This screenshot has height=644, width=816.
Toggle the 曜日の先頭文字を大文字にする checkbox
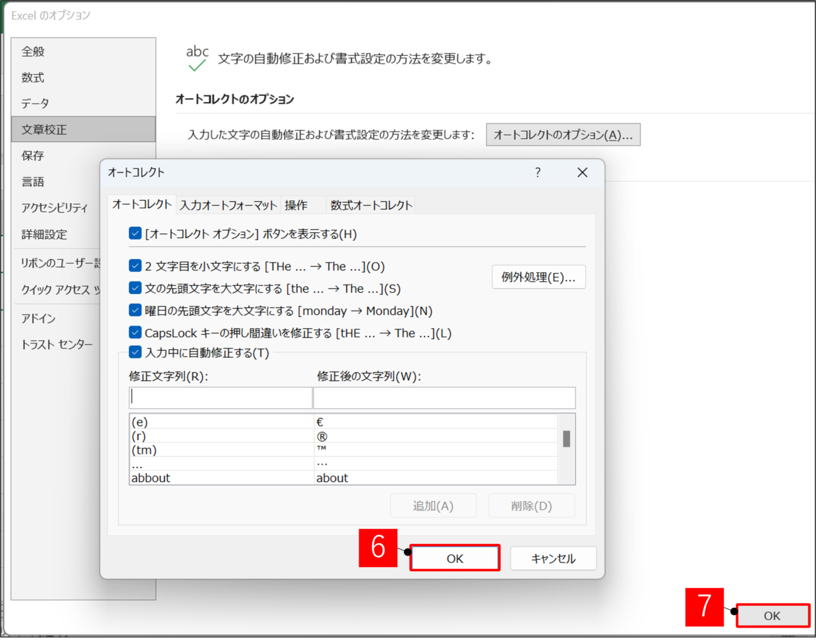click(x=135, y=310)
